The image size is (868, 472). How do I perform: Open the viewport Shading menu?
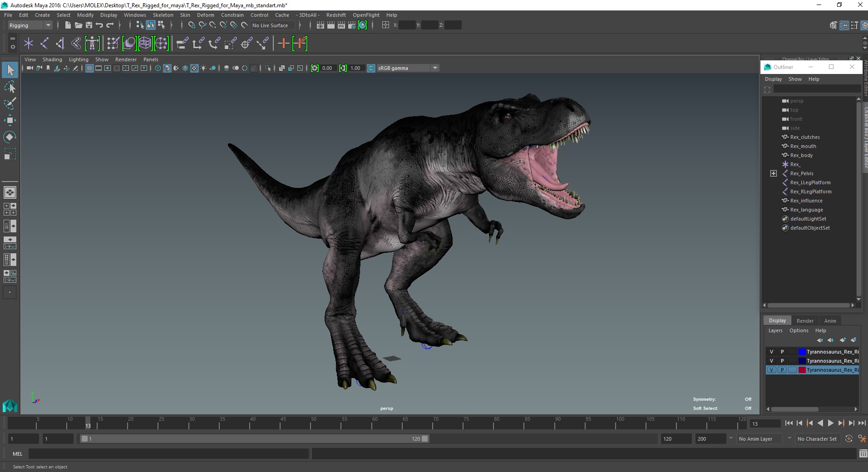52,59
